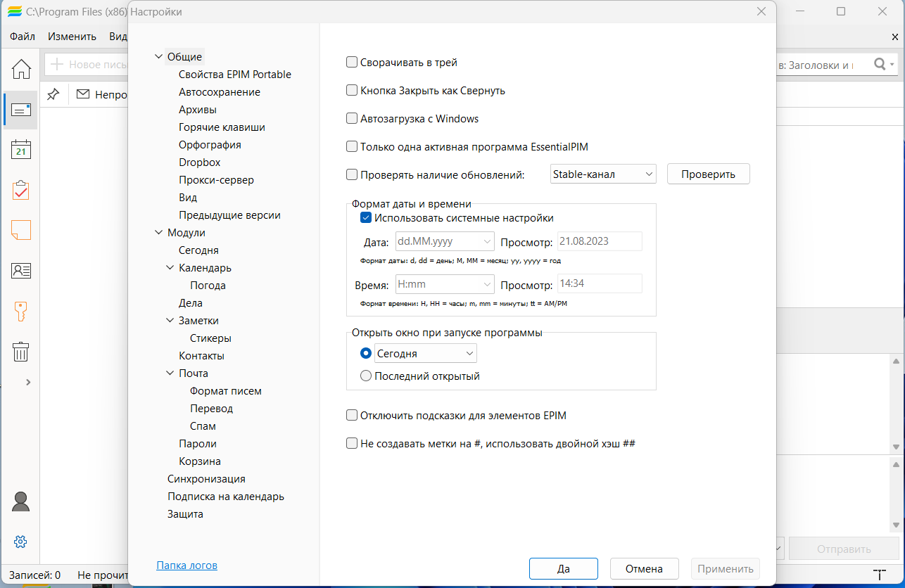This screenshot has width=905, height=588.
Task: Click the settings gear icon in sidebar
Action: [x=20, y=542]
